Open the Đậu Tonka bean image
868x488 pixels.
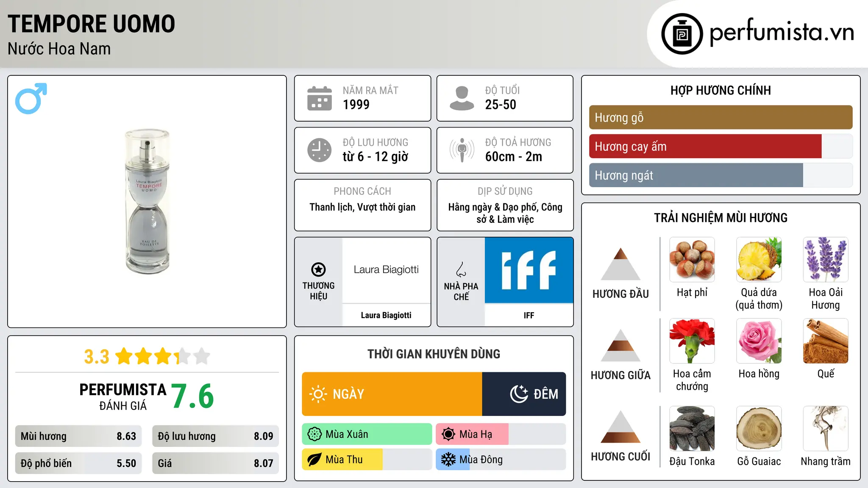692,429
